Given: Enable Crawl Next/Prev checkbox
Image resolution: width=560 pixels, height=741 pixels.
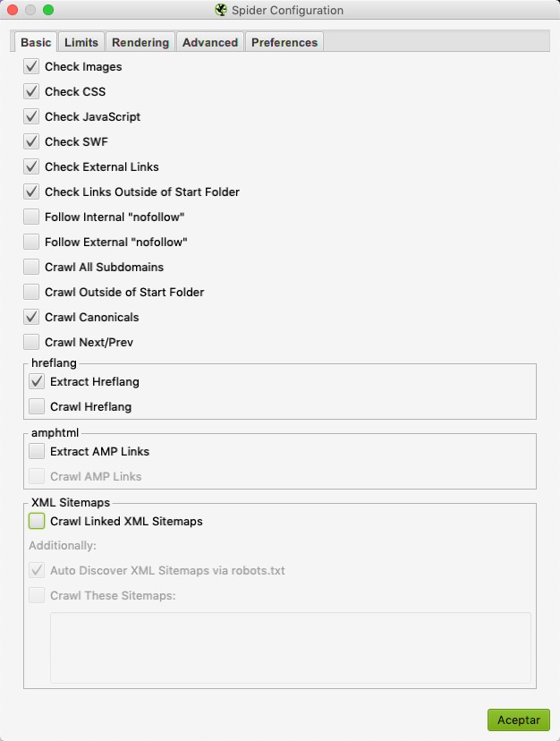Looking at the screenshot, I should (x=31, y=342).
